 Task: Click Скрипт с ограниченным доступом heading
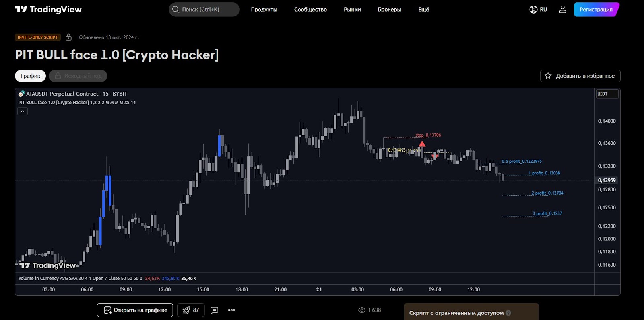click(x=456, y=313)
